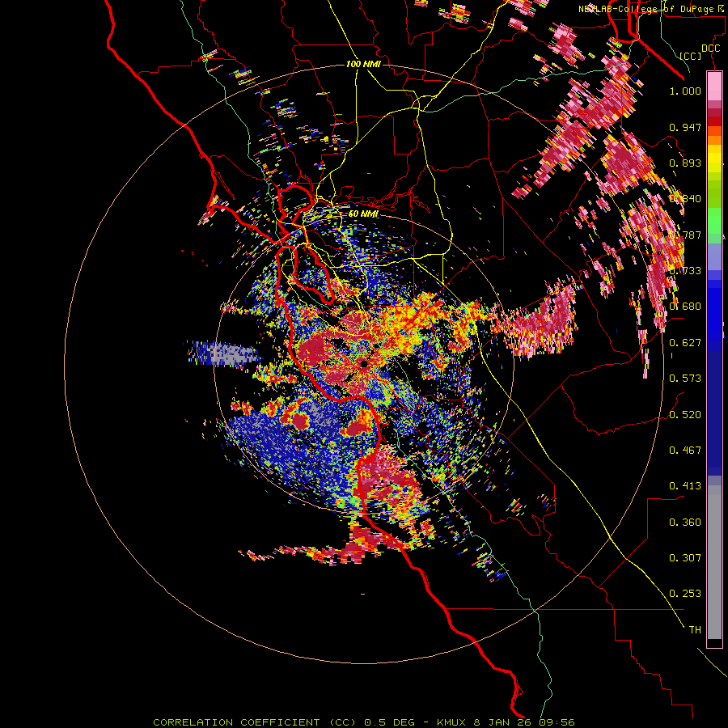This screenshot has height=728, width=728.
Task: Select the 0.893 scale value
Action: tap(685, 163)
